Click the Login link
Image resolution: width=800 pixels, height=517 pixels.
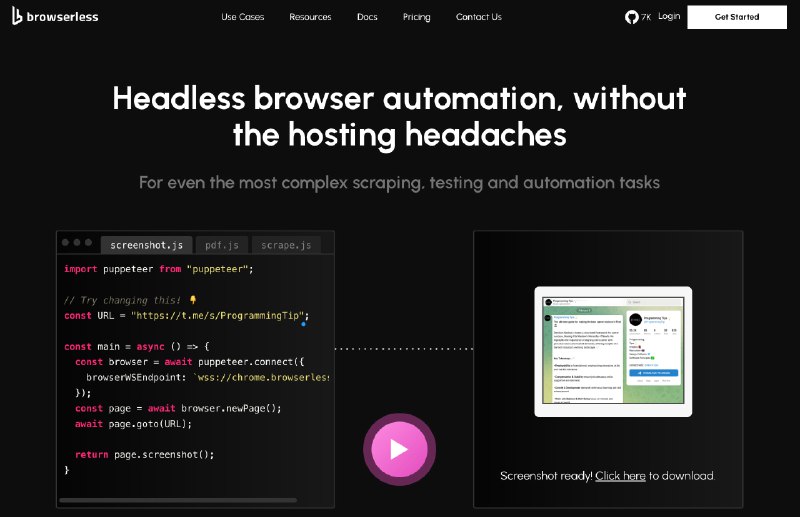tap(669, 16)
